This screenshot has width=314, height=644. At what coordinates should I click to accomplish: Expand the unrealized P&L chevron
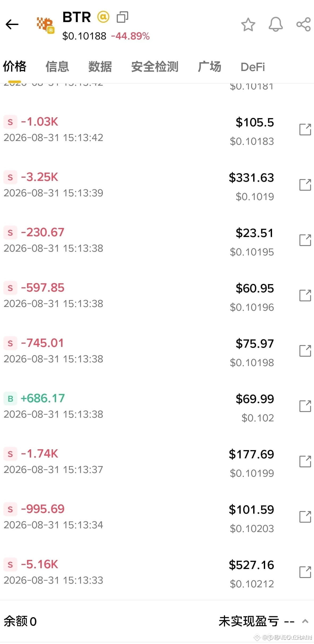tap(305, 621)
